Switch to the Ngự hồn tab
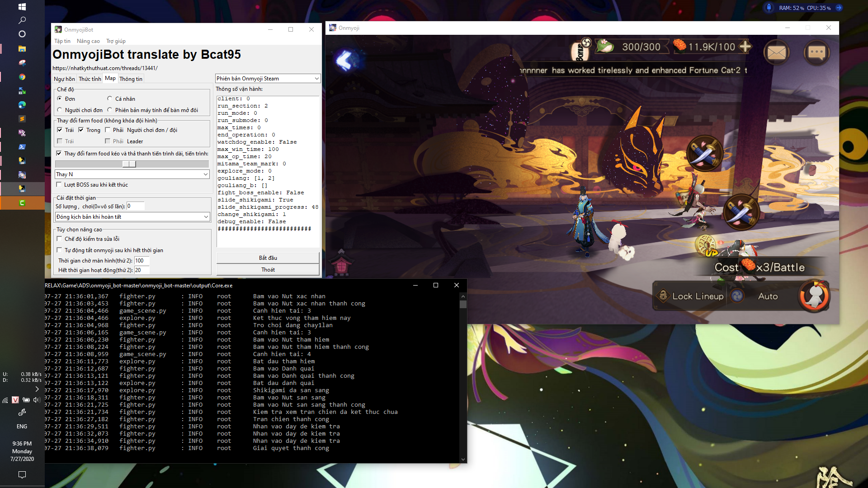The image size is (868, 488). 64,79
